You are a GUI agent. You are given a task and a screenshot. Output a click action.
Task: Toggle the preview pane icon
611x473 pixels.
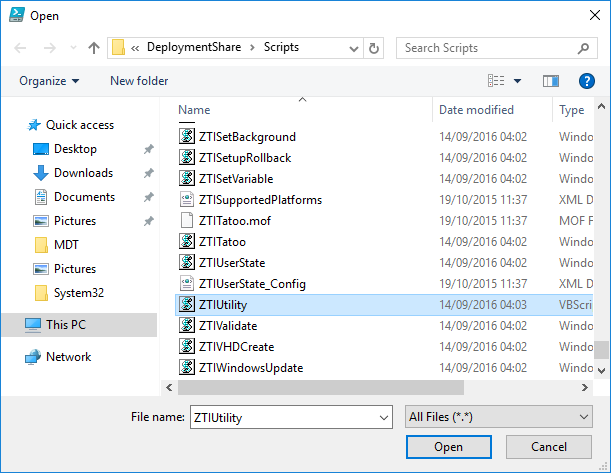pos(550,81)
